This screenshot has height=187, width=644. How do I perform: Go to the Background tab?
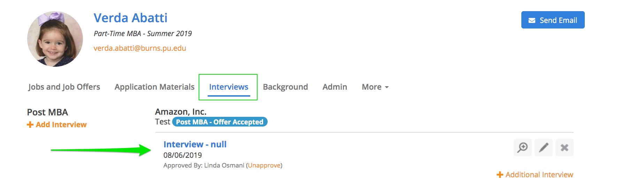tap(285, 87)
